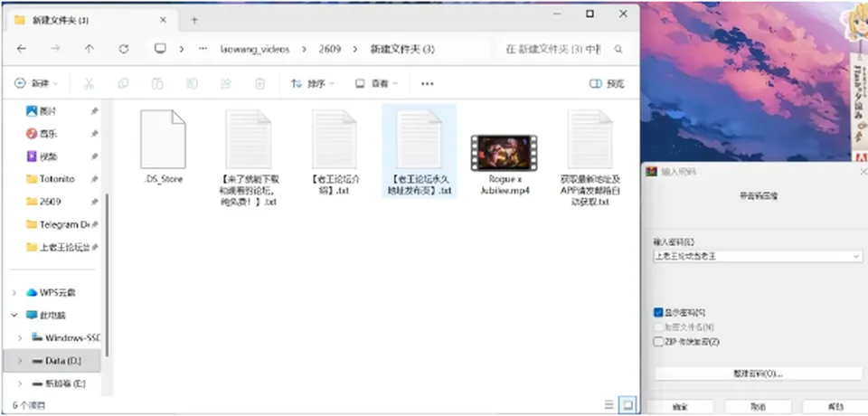Click the Share icon in toolbar
The width and height of the screenshot is (868, 416).
[226, 83]
